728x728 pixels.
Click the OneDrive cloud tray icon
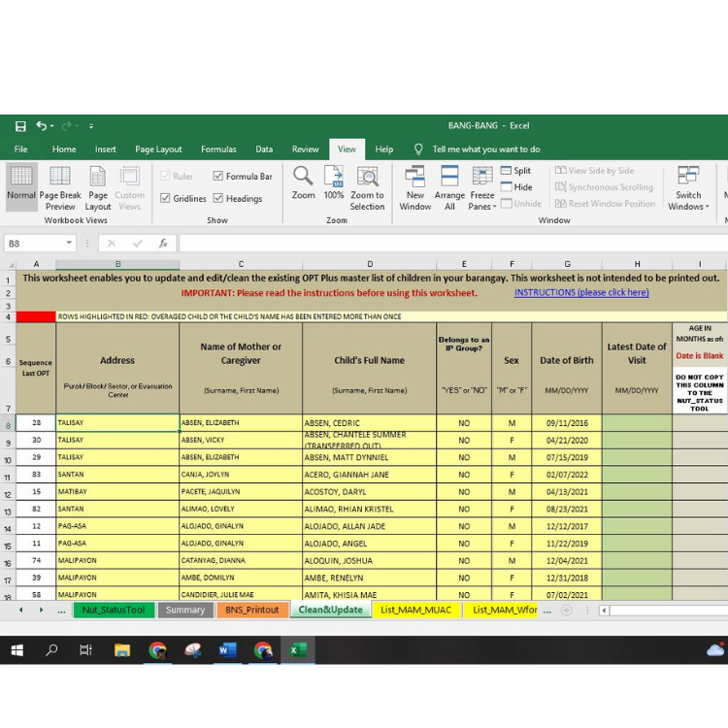click(715, 650)
